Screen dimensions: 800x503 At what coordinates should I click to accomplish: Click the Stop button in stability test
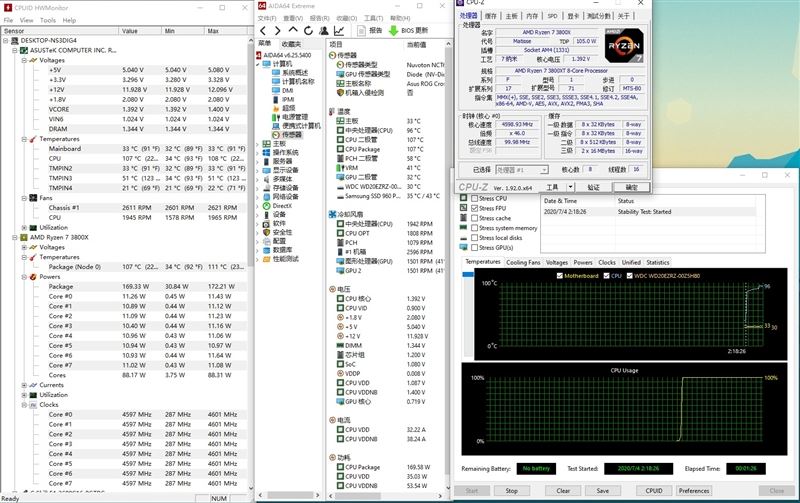(x=511, y=491)
